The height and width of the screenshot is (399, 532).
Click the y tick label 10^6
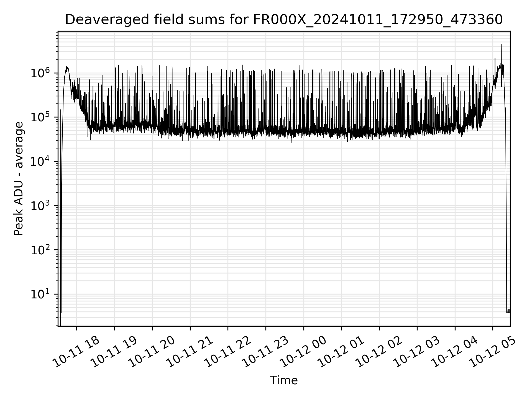(40, 73)
